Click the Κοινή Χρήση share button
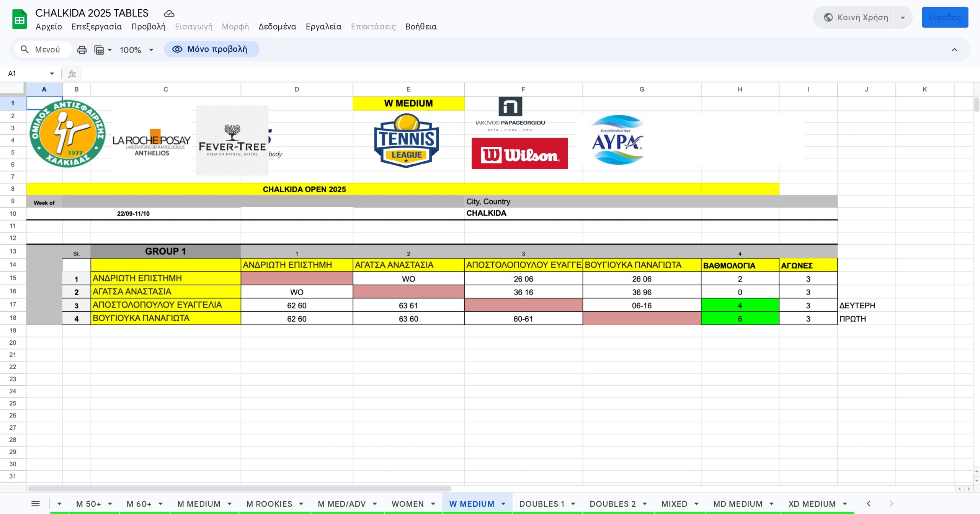This screenshot has height=514, width=980. [856, 18]
